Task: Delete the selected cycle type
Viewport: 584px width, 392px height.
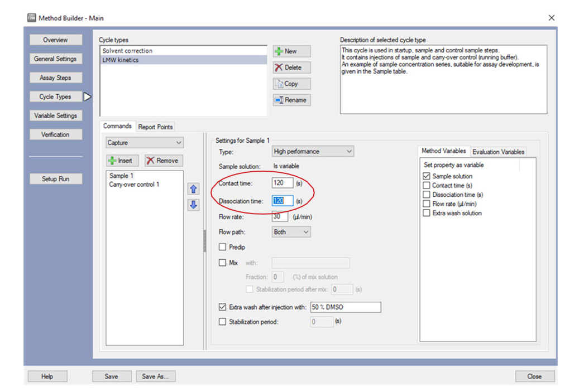Action: pos(291,67)
